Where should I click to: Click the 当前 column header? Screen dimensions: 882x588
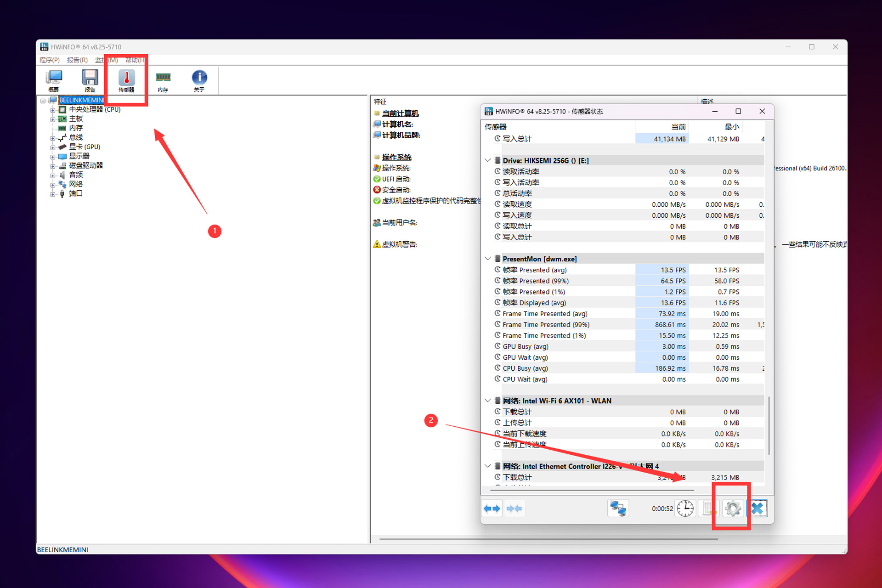[662, 127]
